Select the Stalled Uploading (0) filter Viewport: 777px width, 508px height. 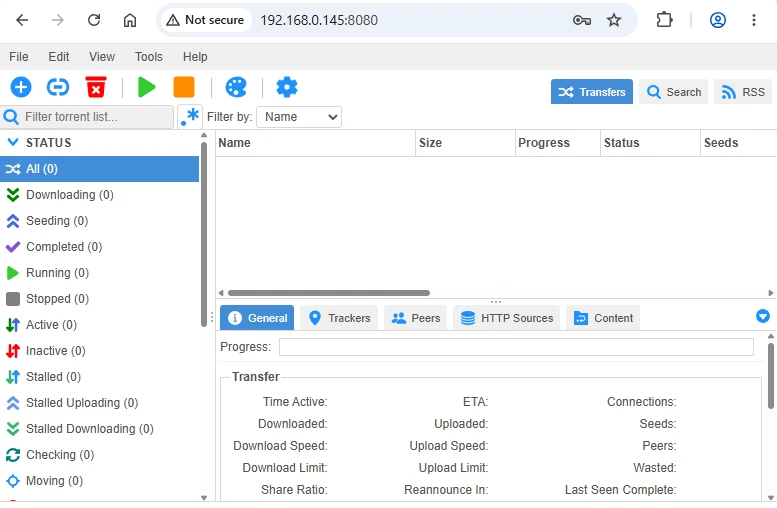[99, 403]
